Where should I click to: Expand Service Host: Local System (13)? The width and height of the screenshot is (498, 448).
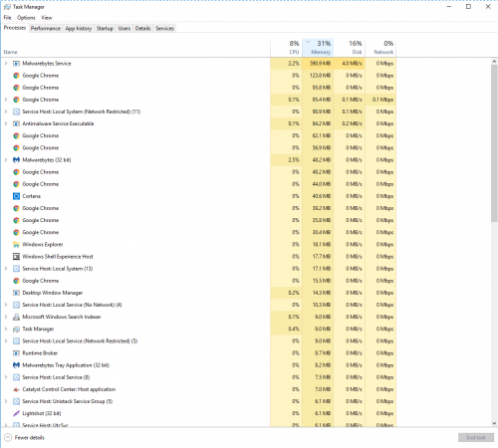(x=6, y=269)
